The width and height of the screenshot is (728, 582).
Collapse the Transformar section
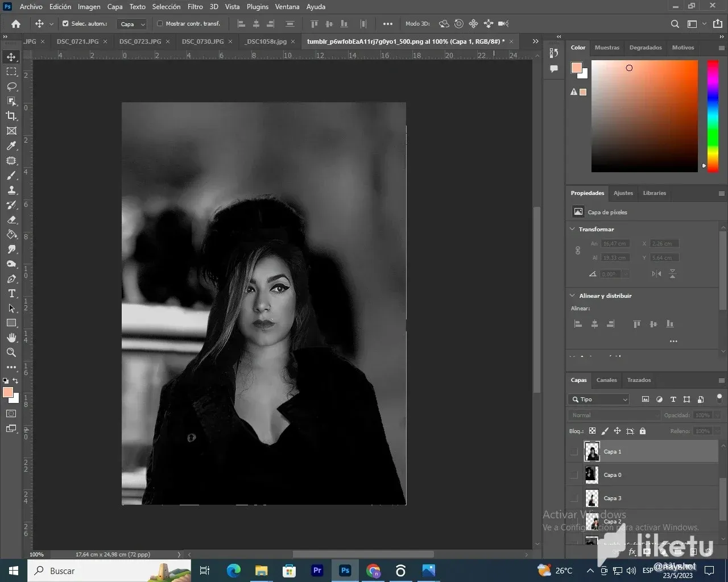[572, 229]
